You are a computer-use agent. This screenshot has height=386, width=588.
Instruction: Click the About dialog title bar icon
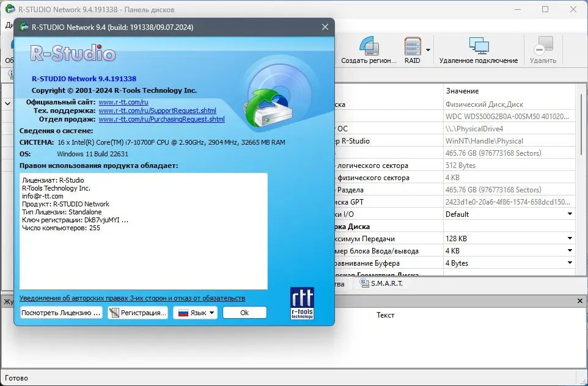pos(24,27)
